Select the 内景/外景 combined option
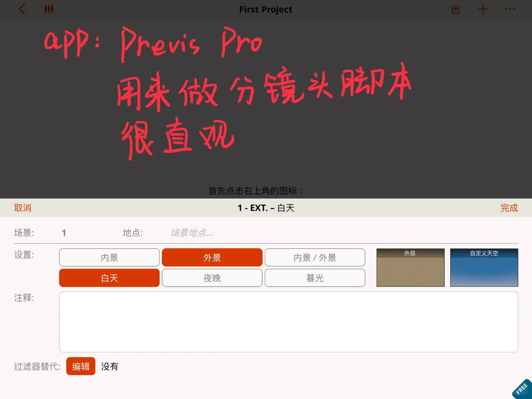The image size is (532, 399). pyautogui.click(x=315, y=258)
